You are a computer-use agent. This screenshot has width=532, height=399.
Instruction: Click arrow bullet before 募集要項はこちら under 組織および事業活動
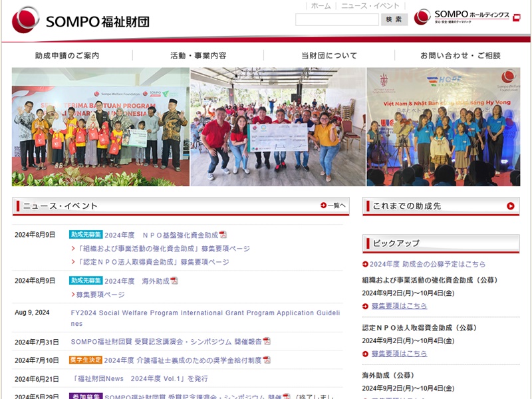[365, 306]
